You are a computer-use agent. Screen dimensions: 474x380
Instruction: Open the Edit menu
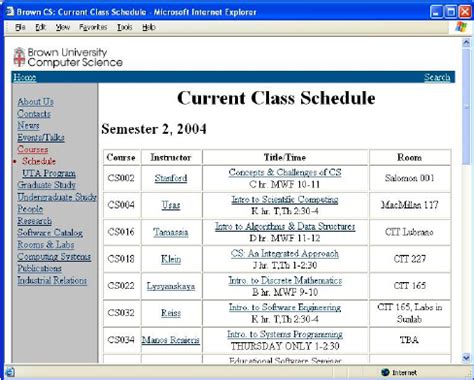(x=41, y=27)
